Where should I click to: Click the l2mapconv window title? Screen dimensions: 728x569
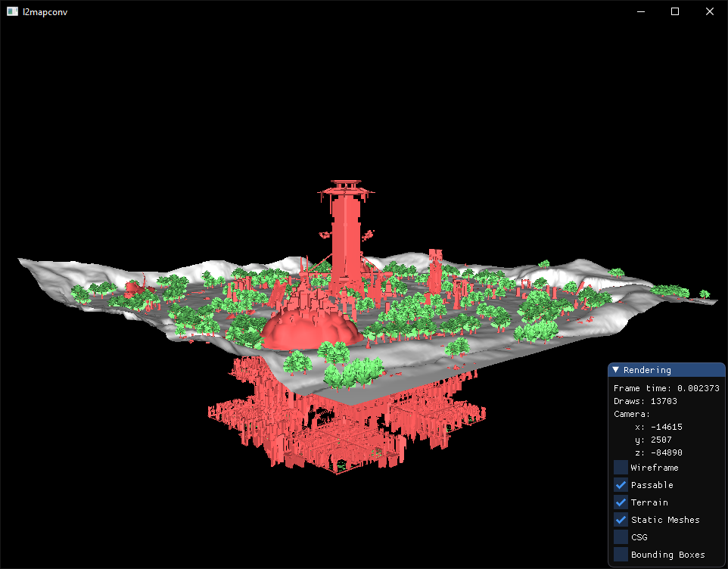click(45, 12)
